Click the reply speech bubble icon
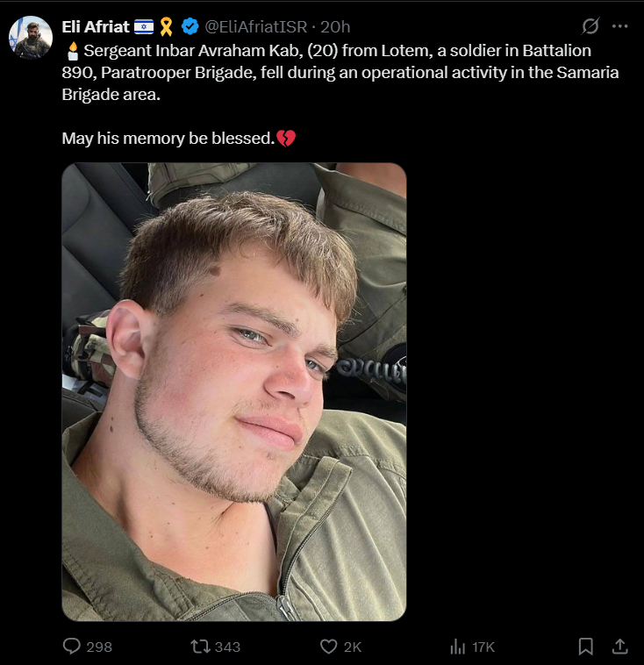Image resolution: width=644 pixels, height=665 pixels. point(72,647)
